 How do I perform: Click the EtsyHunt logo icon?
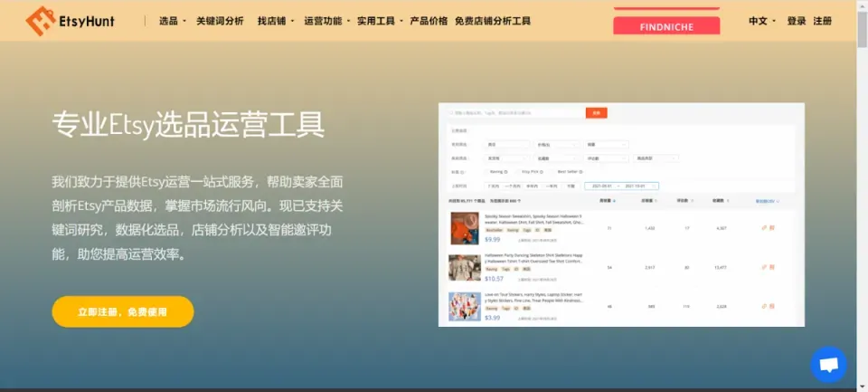[41, 21]
